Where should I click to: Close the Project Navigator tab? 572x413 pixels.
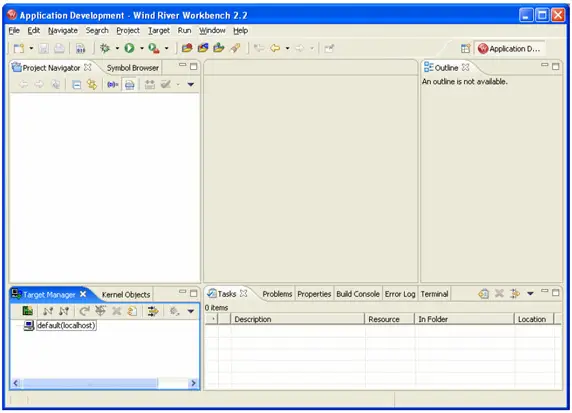(x=88, y=67)
